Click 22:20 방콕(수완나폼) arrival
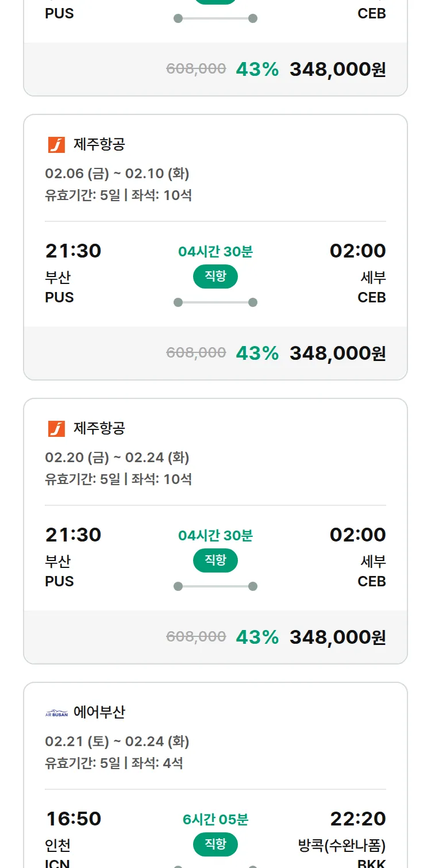431x868 pixels. [x=357, y=819]
